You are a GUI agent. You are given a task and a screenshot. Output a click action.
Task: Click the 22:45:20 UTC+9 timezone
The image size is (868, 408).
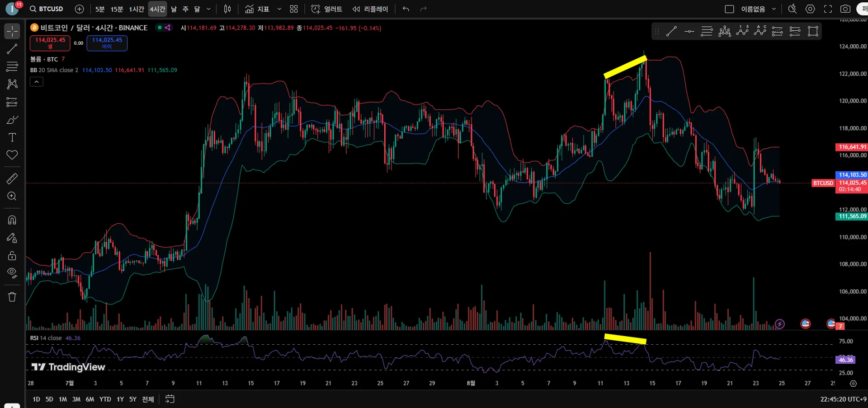(843, 399)
